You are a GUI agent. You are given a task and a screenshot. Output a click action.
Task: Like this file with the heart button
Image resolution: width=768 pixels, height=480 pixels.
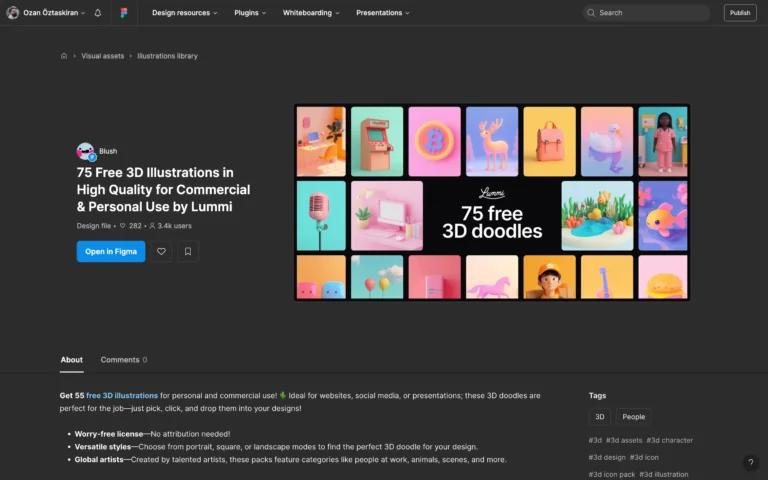161,252
